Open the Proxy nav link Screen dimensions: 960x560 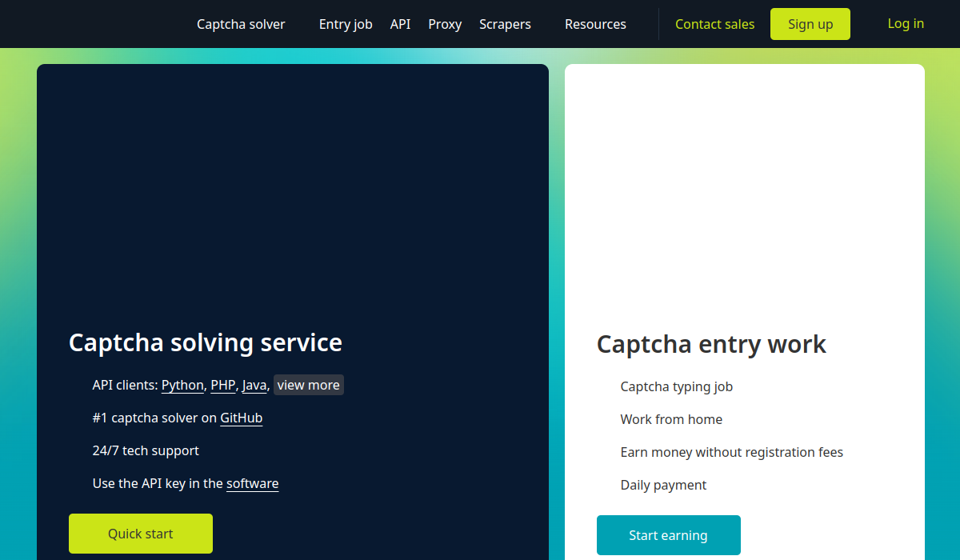click(445, 24)
